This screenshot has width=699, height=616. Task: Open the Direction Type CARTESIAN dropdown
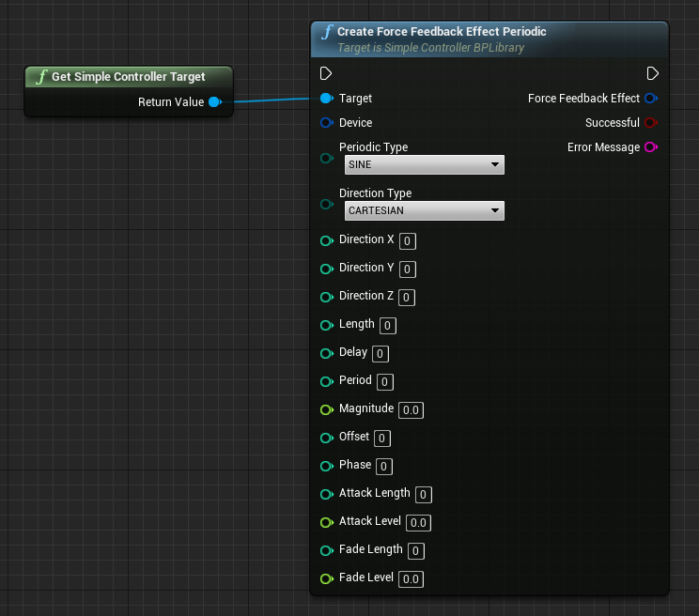pos(425,211)
